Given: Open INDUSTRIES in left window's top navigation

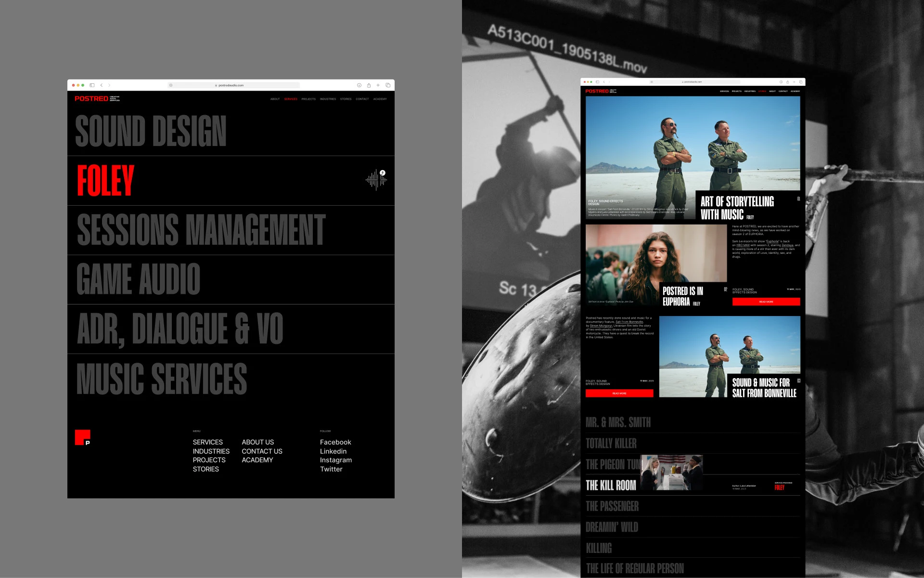Looking at the screenshot, I should [x=328, y=99].
